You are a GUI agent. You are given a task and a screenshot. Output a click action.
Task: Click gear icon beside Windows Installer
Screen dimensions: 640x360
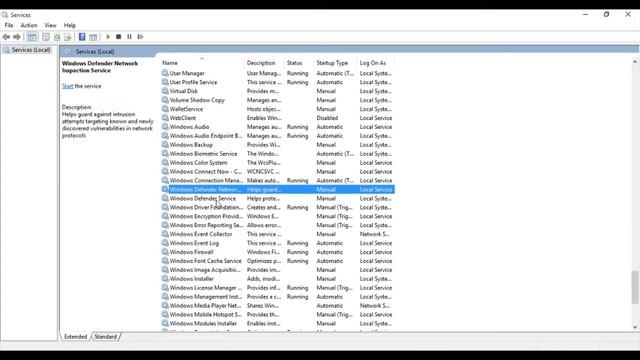(x=165, y=279)
